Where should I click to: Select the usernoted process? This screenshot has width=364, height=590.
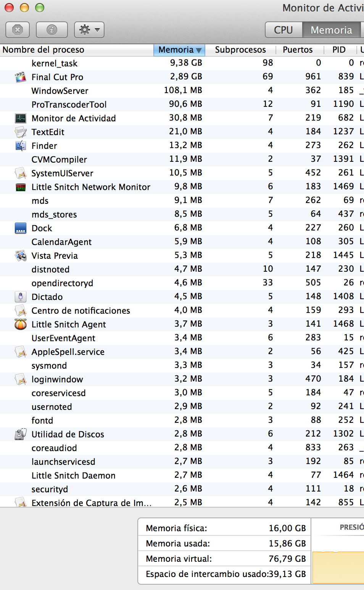(182, 407)
